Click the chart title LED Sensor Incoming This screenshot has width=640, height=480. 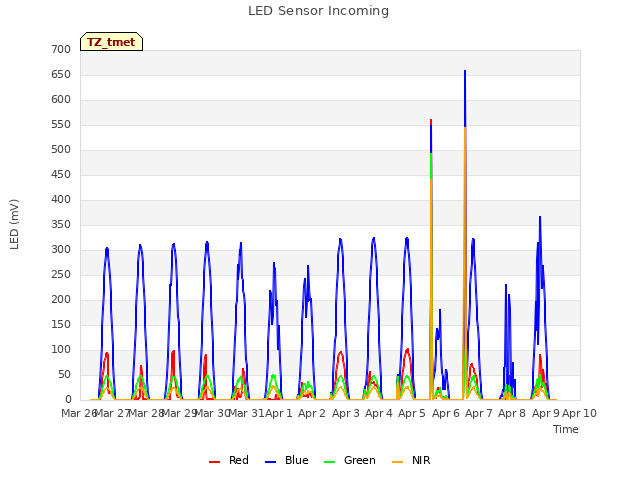[x=318, y=11]
